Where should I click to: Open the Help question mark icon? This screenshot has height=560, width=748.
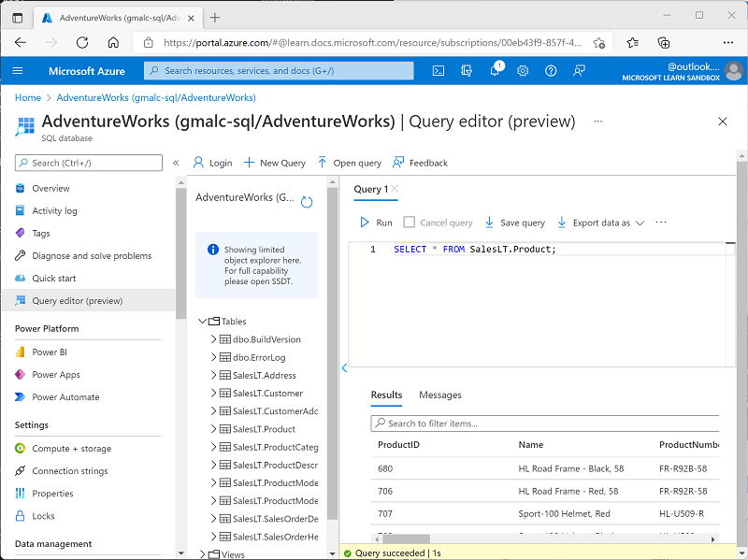551,71
